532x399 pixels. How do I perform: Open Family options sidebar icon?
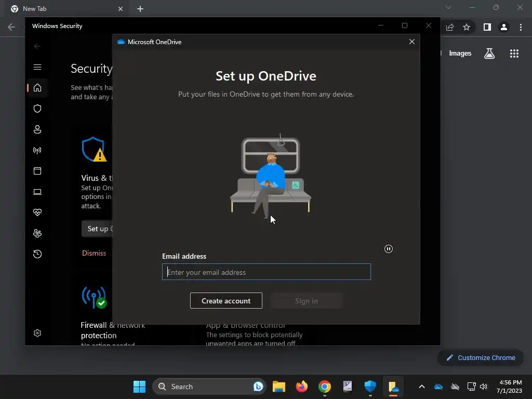click(37, 233)
